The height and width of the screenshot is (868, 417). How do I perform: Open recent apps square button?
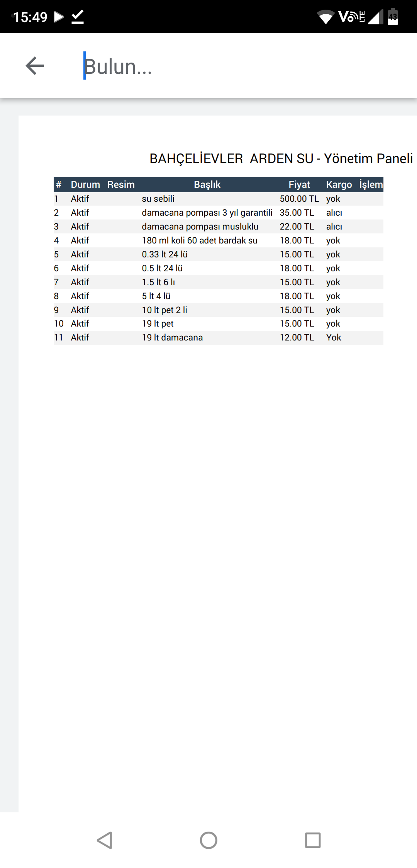(313, 840)
